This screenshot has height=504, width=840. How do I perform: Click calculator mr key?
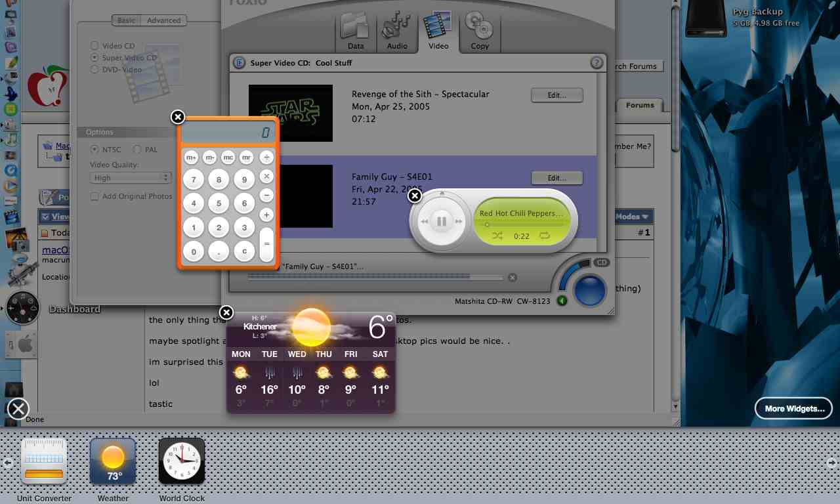(x=246, y=157)
